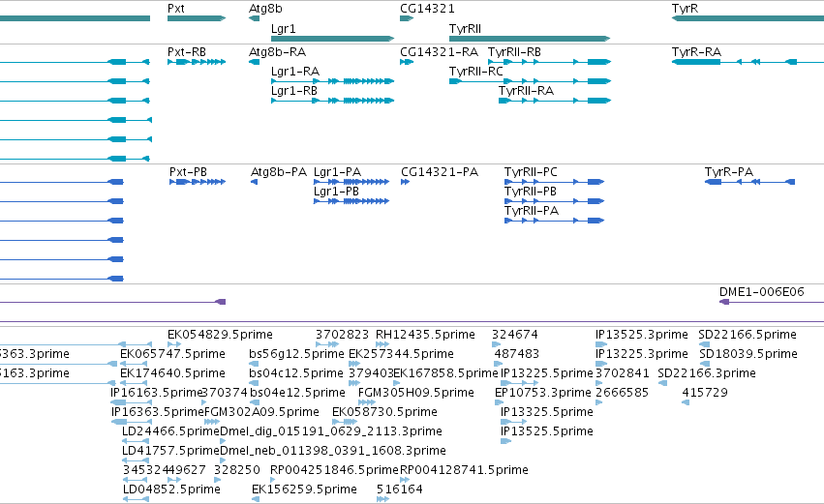Select the bs04c12.5prime EST label

pos(296,373)
